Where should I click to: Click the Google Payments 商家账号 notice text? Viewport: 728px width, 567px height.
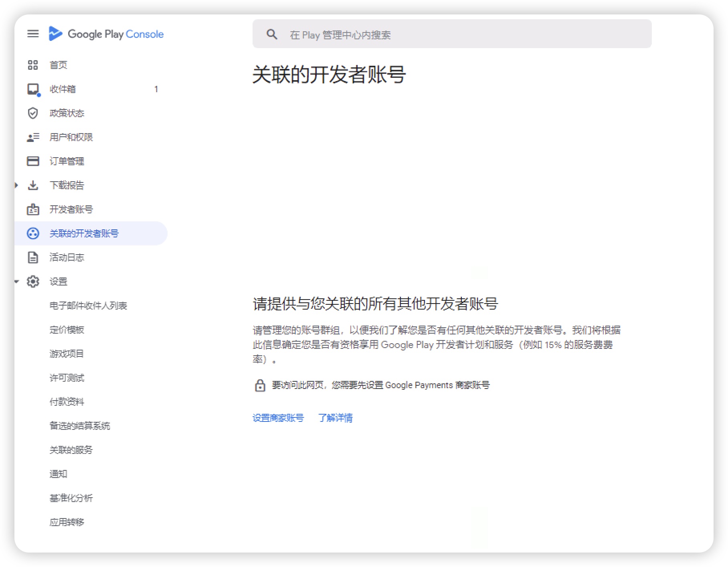[x=381, y=385]
